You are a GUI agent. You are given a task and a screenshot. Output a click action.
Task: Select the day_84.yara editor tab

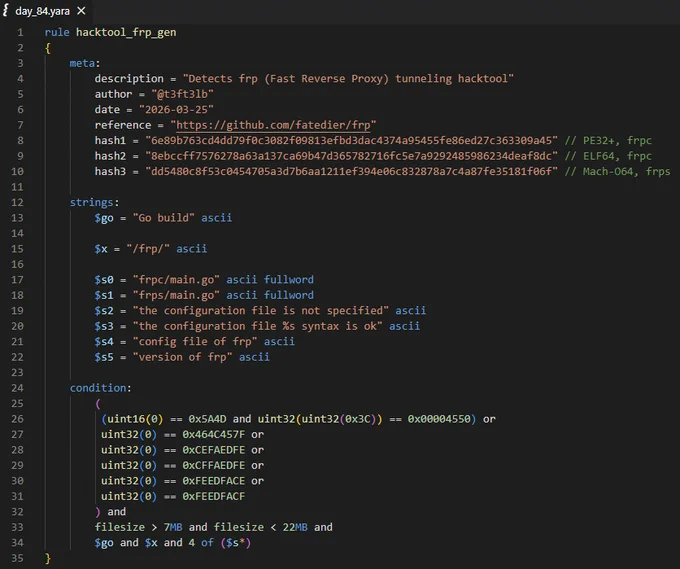click(45, 11)
